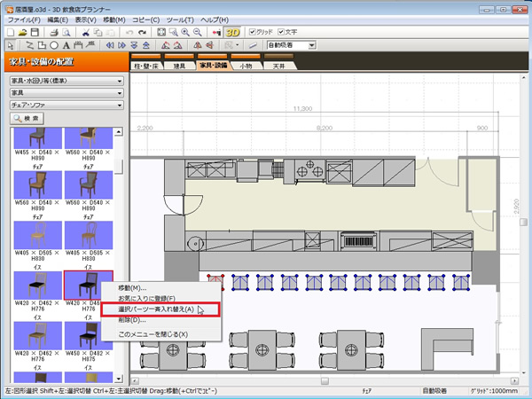Expand the 家具・水回り等(標準) dropdown
The width and height of the screenshot is (532, 399).
64,80
